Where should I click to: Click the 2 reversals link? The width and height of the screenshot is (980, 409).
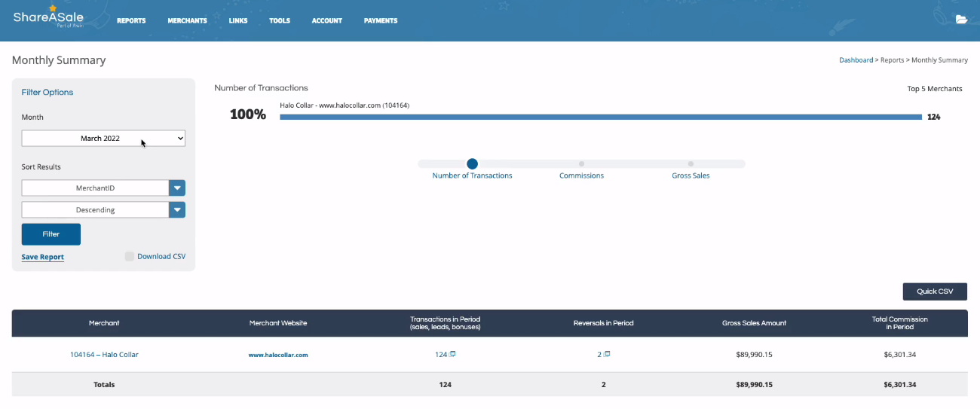[599, 354]
